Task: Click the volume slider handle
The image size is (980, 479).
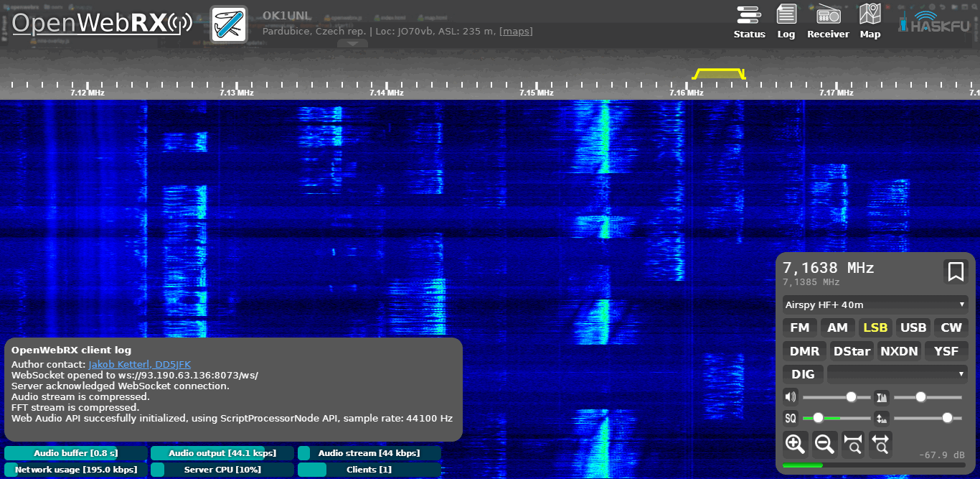Action: point(851,397)
